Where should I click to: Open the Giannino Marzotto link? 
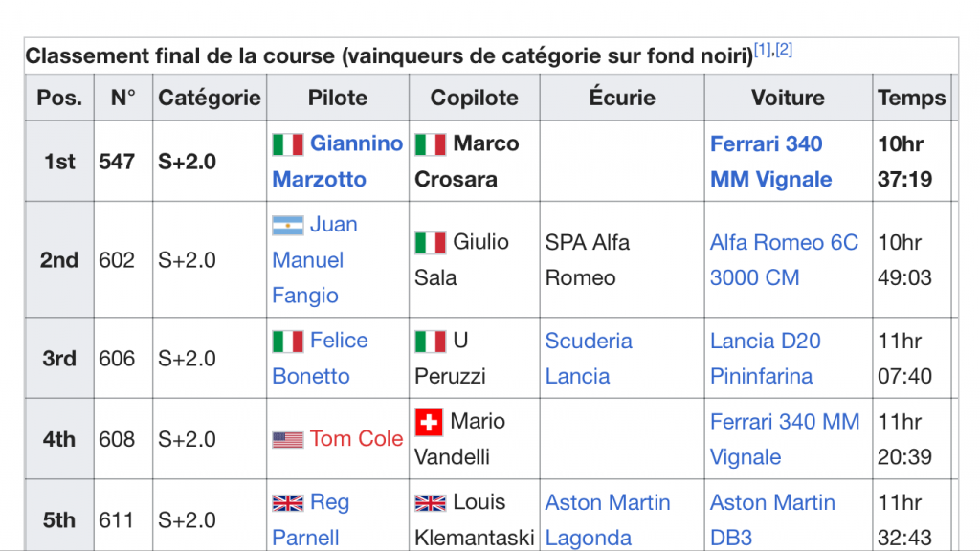(x=338, y=161)
